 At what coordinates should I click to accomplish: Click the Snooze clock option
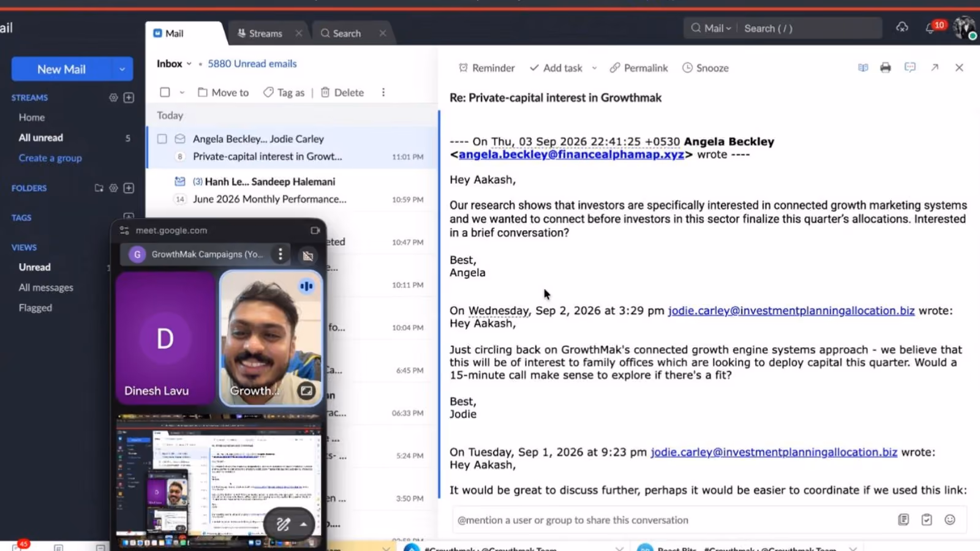706,68
